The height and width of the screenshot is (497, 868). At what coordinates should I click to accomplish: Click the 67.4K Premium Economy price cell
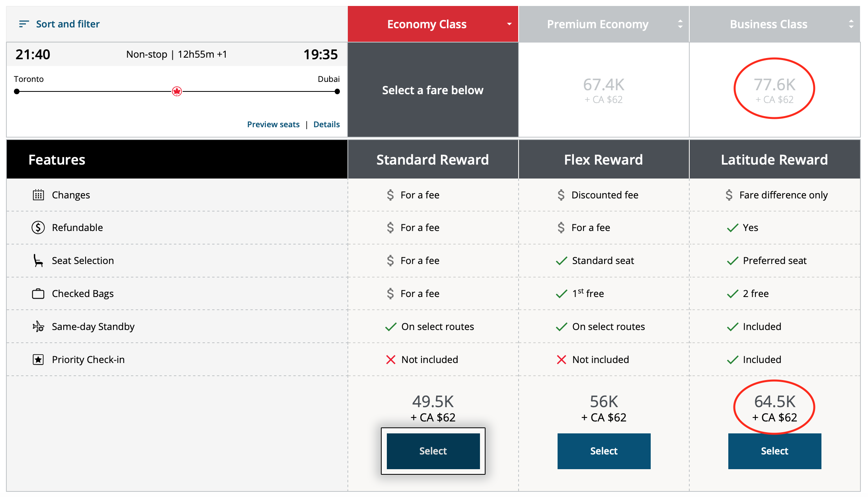pyautogui.click(x=603, y=90)
